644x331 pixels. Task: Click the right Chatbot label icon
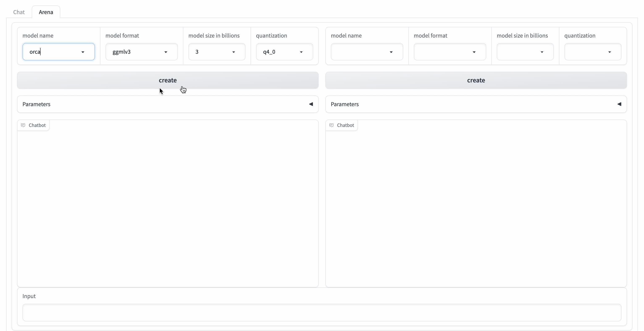tap(331, 125)
